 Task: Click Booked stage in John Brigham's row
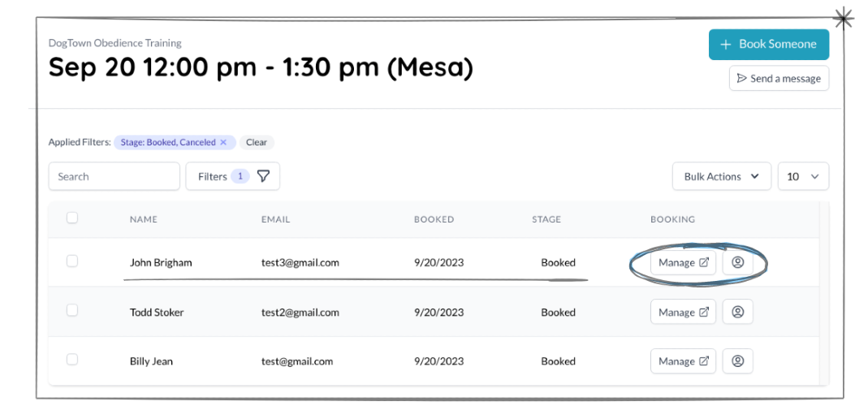tap(558, 262)
